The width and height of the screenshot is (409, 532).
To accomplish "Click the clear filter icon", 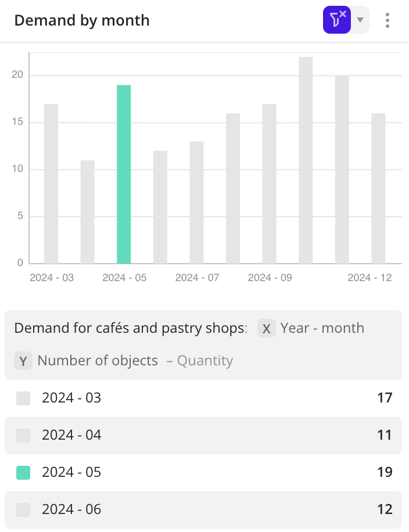I will [337, 20].
